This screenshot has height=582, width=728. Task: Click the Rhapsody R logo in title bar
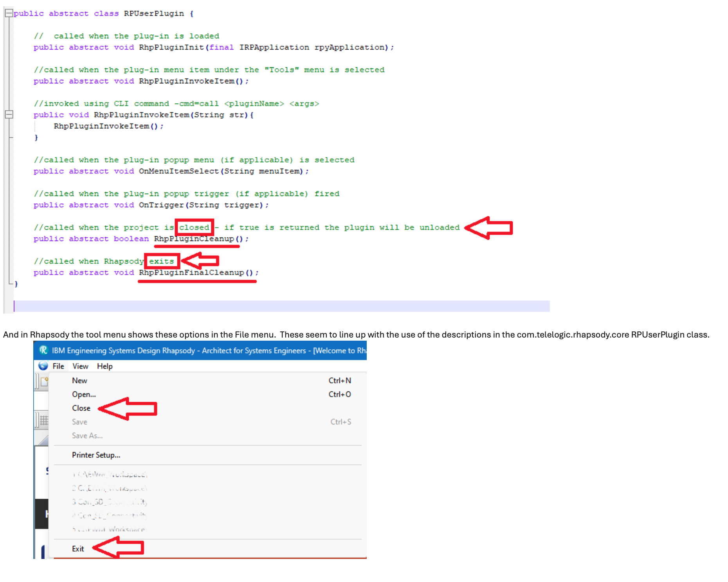click(43, 350)
